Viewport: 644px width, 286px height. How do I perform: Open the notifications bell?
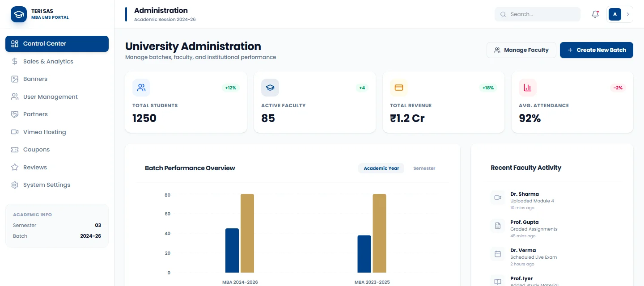[595, 14]
